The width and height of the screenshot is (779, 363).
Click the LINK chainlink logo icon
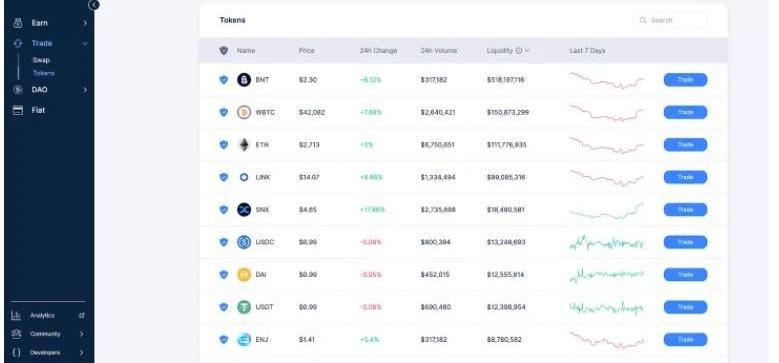[244, 177]
